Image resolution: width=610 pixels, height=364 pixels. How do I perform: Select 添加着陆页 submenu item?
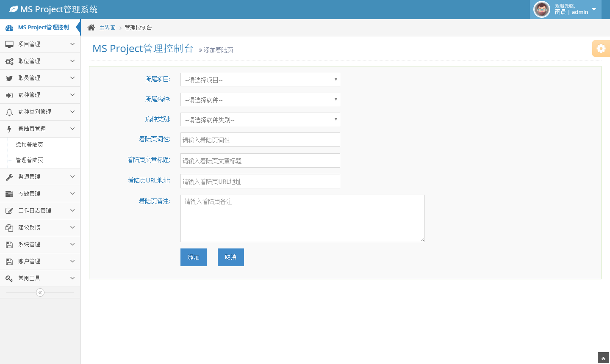point(29,145)
